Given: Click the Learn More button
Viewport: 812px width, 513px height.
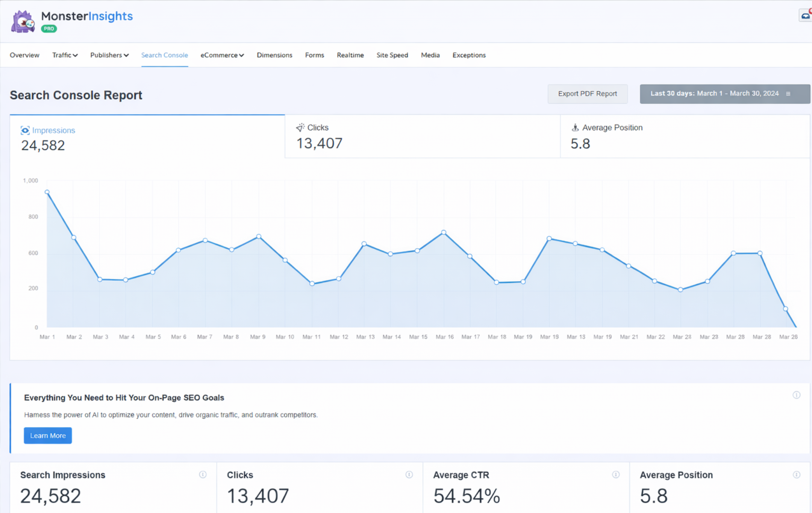Looking at the screenshot, I should point(48,436).
